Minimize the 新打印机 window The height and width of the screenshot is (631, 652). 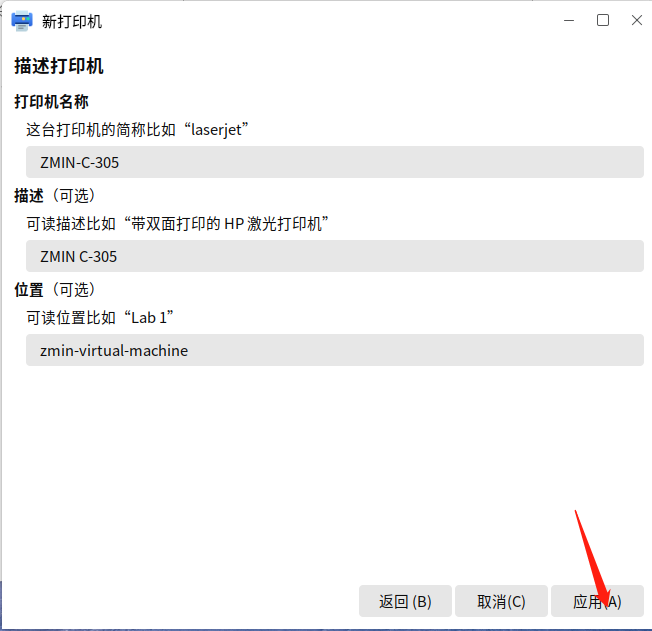[x=569, y=20]
